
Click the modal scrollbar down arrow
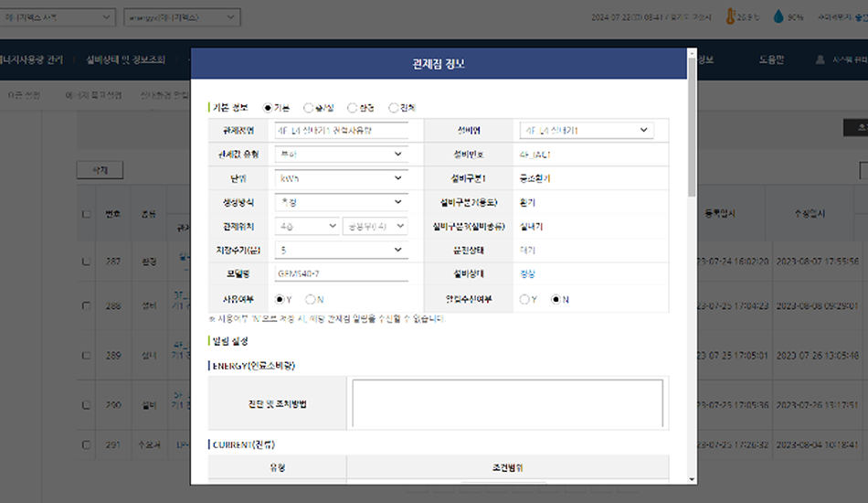coord(692,478)
